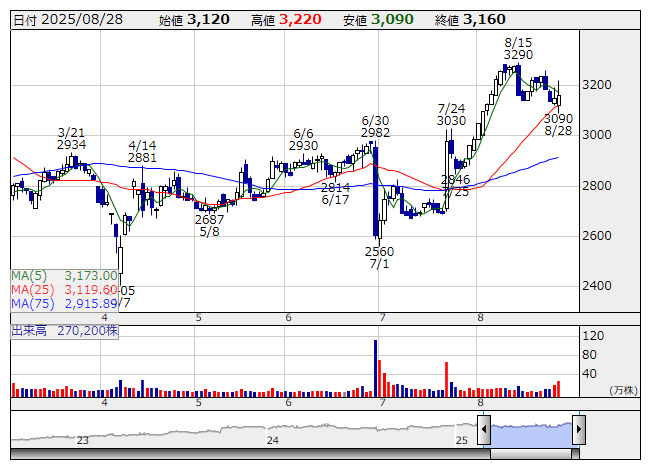
Task: Click the 7/24 3030 peak label
Action: coord(451,115)
